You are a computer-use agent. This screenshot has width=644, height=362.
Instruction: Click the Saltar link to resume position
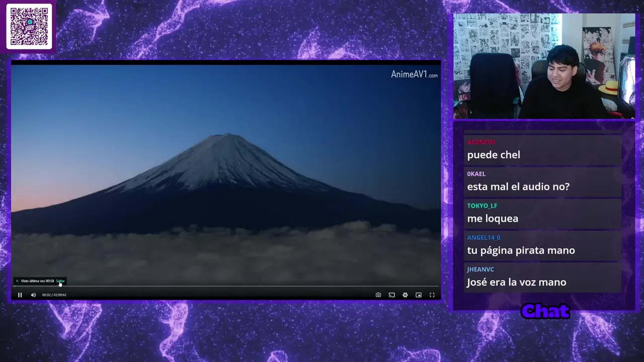(x=60, y=281)
